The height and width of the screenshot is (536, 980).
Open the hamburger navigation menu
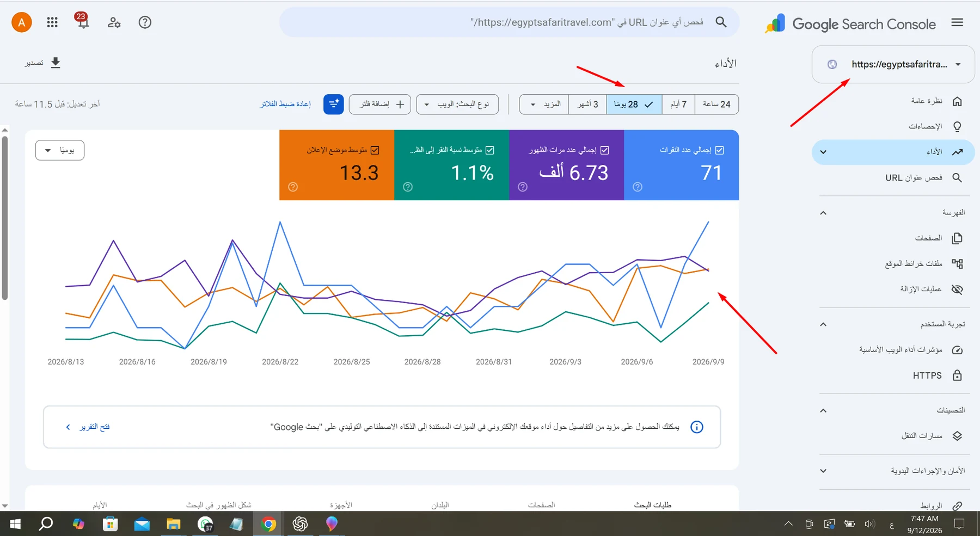click(957, 22)
